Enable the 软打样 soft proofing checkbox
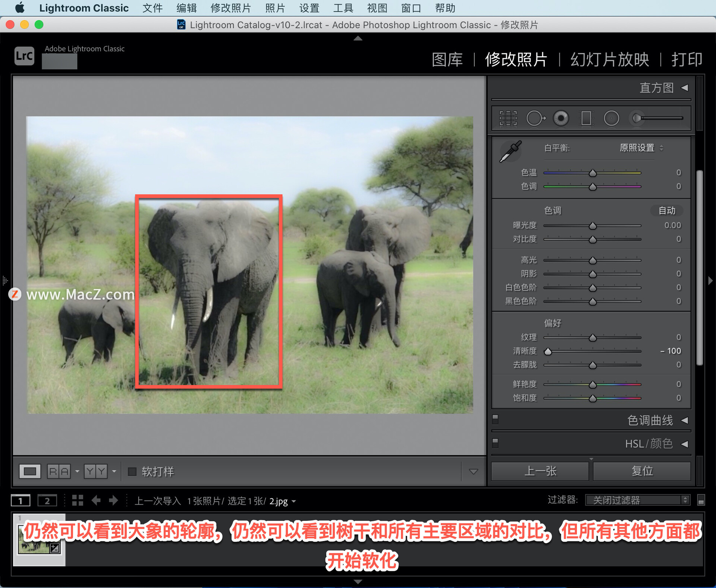Screen dimensions: 716x588 [x=132, y=472]
